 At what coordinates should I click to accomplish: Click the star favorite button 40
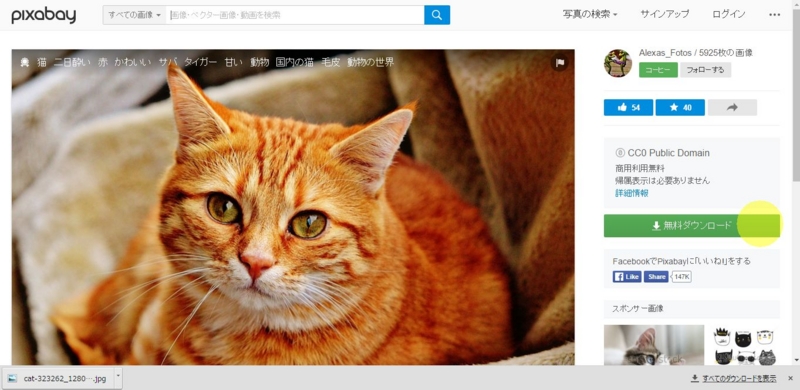[680, 107]
